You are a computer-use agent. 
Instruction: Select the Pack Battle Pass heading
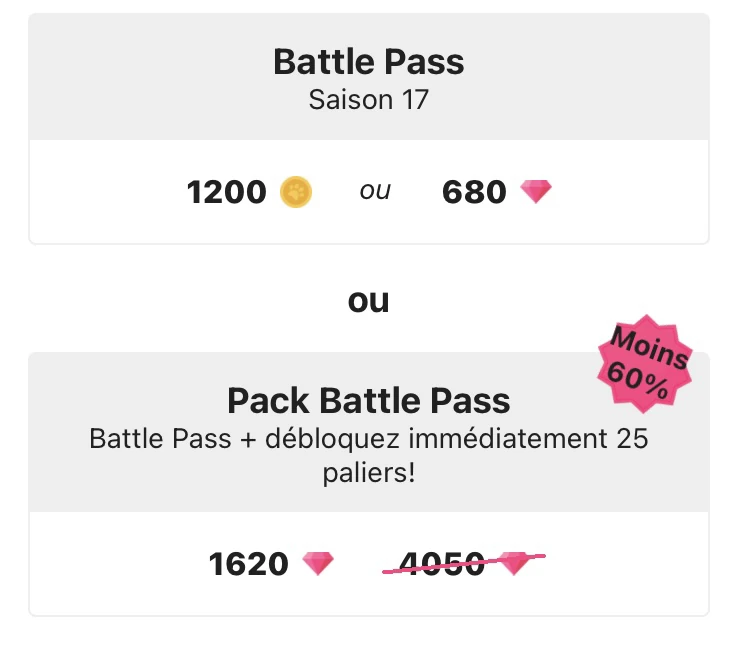click(x=369, y=402)
